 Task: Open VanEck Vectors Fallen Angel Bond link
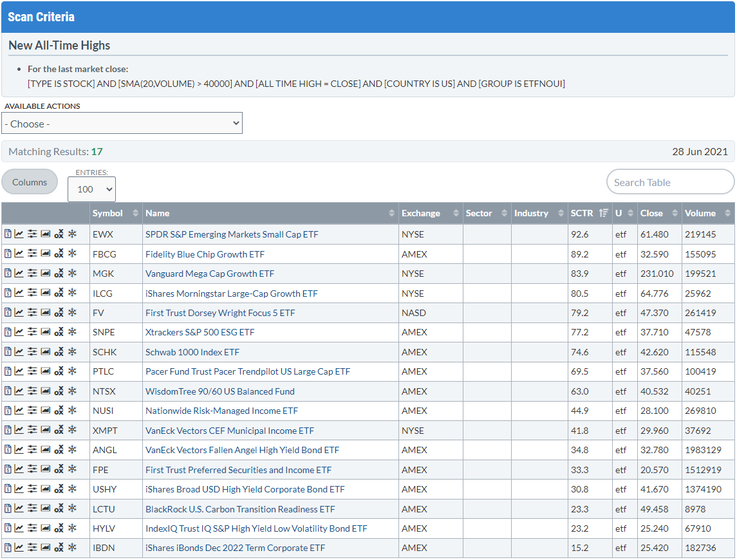point(242,450)
